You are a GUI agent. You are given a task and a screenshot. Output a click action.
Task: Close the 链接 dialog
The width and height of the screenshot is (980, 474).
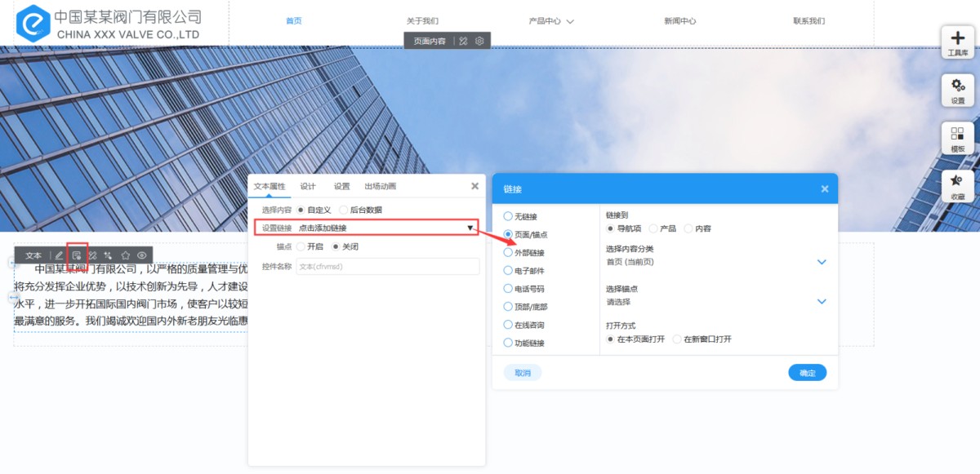[x=824, y=188]
